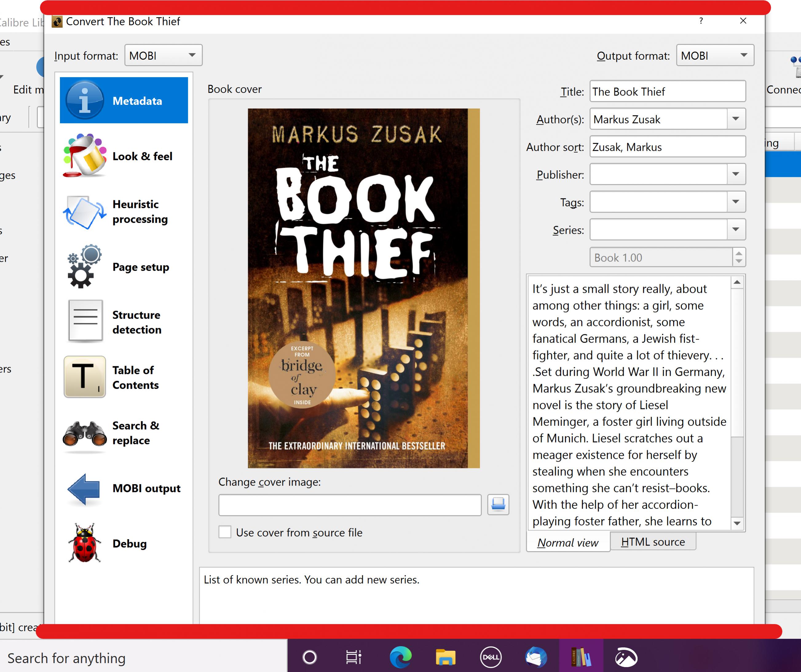Open Microsoft Edge from the taskbar

400,657
